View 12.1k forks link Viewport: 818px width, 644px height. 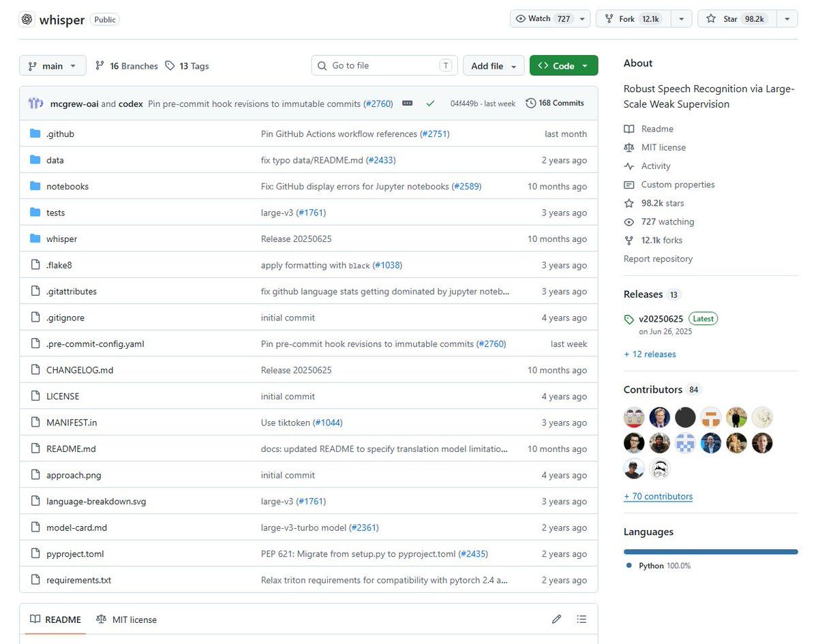click(653, 241)
